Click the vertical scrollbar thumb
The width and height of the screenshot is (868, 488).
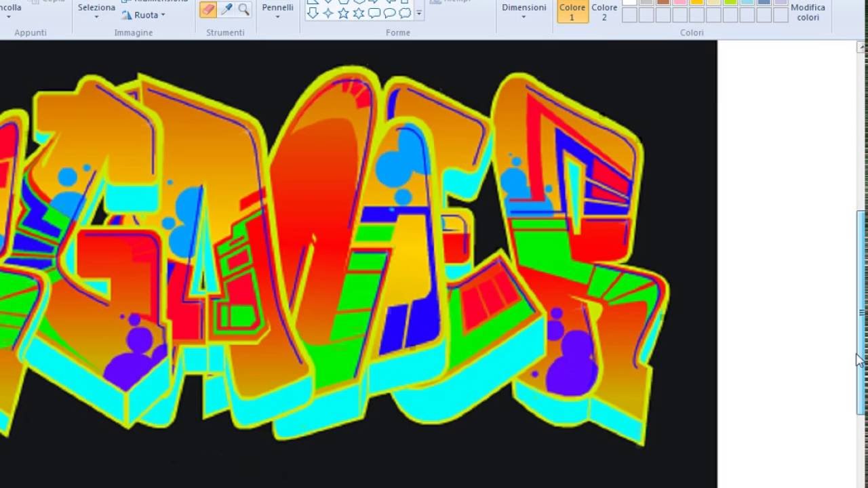pos(862,312)
